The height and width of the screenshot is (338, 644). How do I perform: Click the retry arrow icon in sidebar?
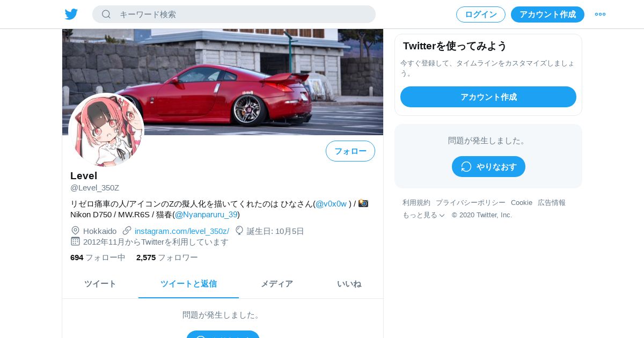(466, 167)
